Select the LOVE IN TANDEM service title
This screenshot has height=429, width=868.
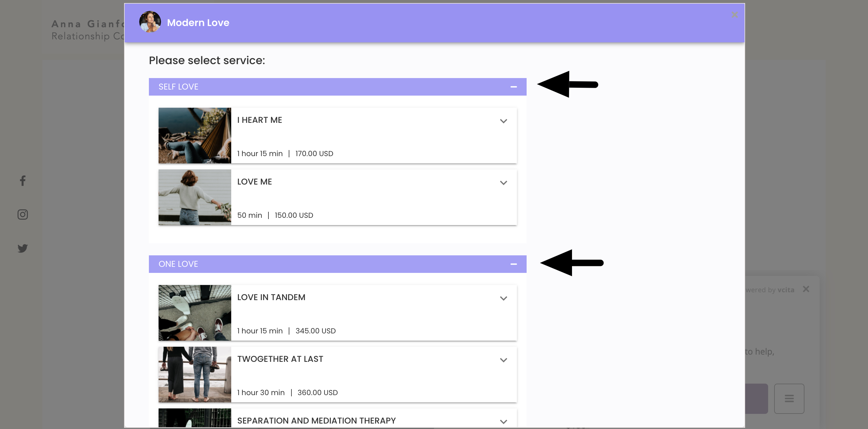click(x=271, y=297)
